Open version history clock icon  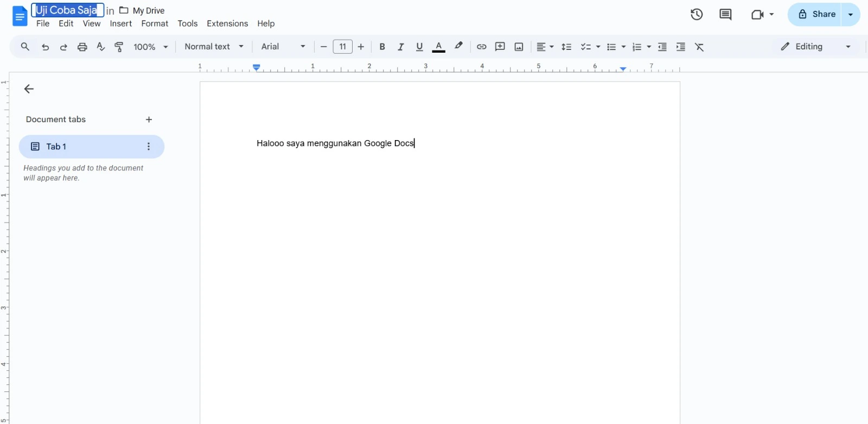click(x=697, y=15)
